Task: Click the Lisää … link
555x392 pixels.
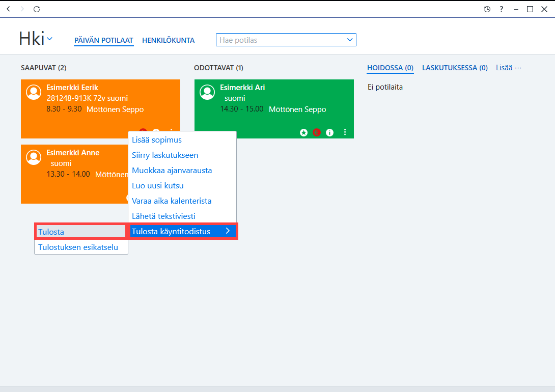Action: tap(509, 68)
